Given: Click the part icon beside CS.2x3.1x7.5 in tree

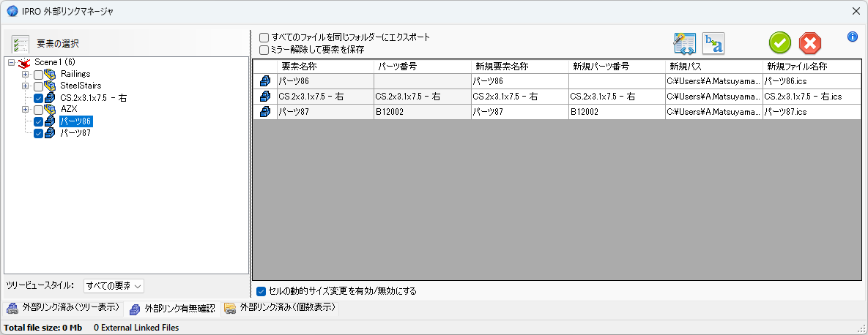Looking at the screenshot, I should (x=50, y=98).
